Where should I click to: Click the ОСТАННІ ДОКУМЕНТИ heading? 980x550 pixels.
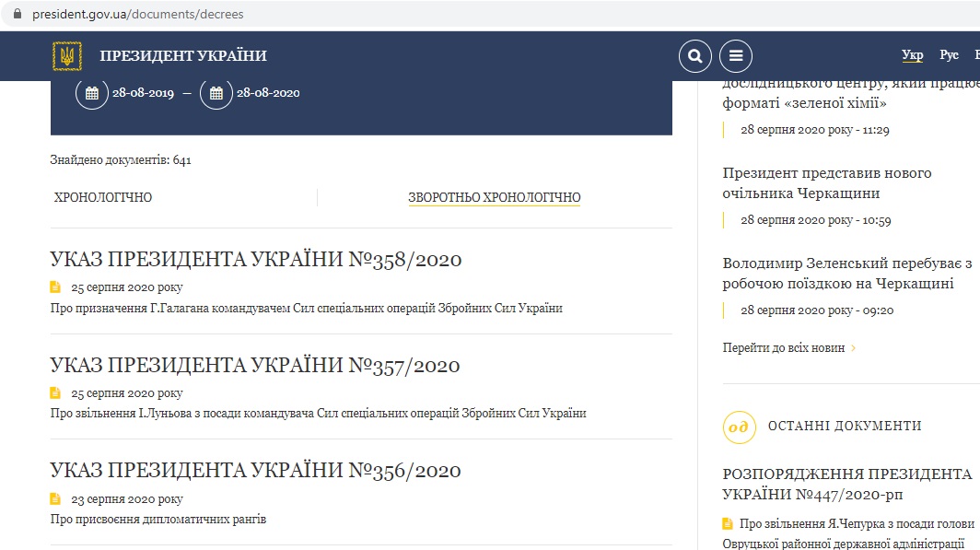(x=845, y=427)
